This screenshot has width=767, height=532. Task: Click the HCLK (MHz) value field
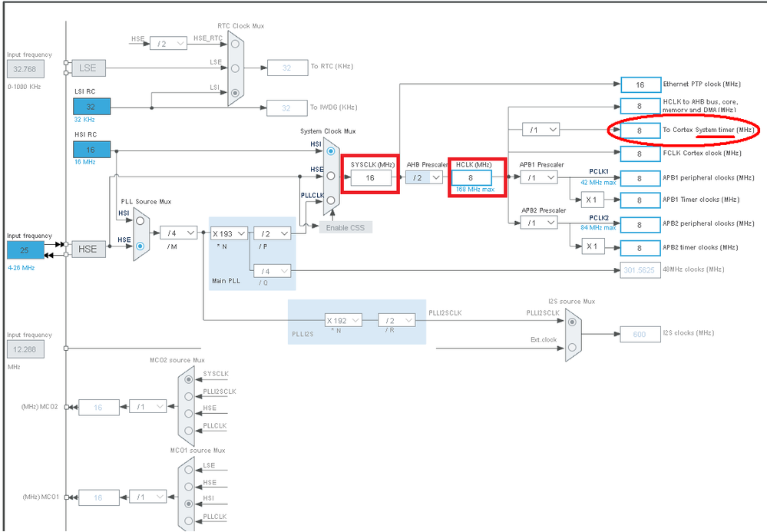(471, 178)
